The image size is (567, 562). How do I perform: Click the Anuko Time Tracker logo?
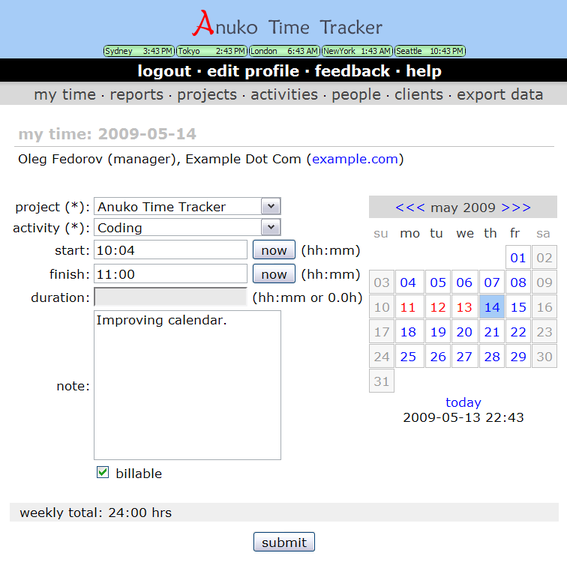(x=287, y=24)
